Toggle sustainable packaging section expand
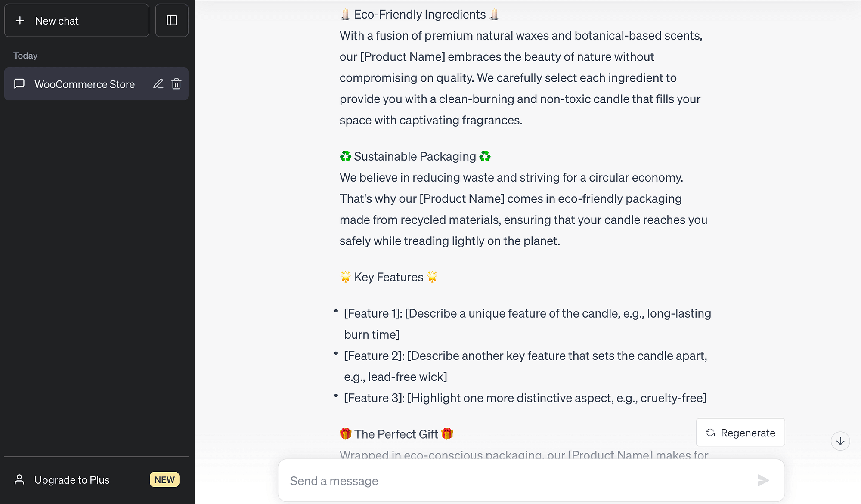 [414, 156]
